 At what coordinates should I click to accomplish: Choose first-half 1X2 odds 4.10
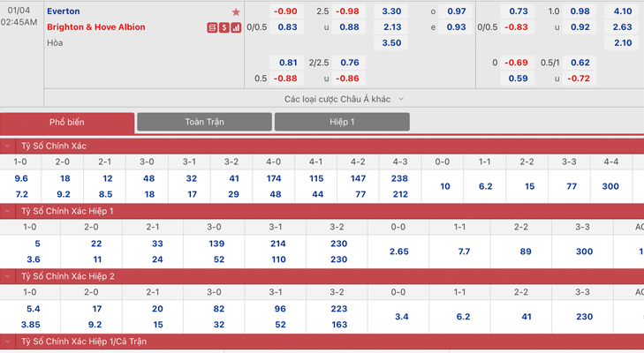coord(622,11)
